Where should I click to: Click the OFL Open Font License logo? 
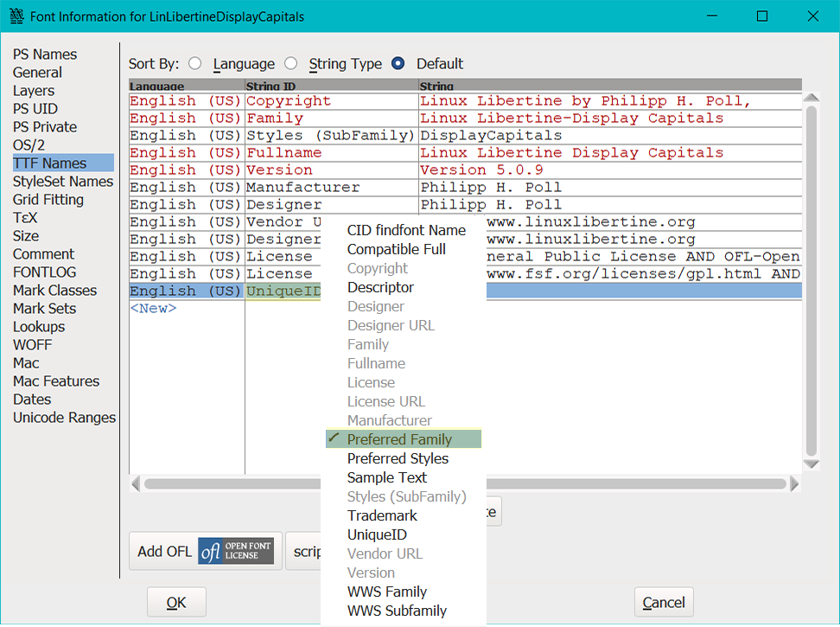coord(236,551)
